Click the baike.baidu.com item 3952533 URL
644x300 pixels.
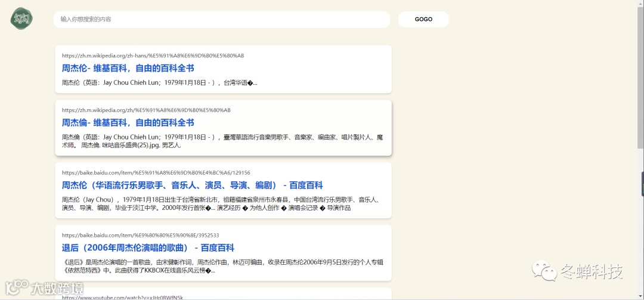[141, 236]
